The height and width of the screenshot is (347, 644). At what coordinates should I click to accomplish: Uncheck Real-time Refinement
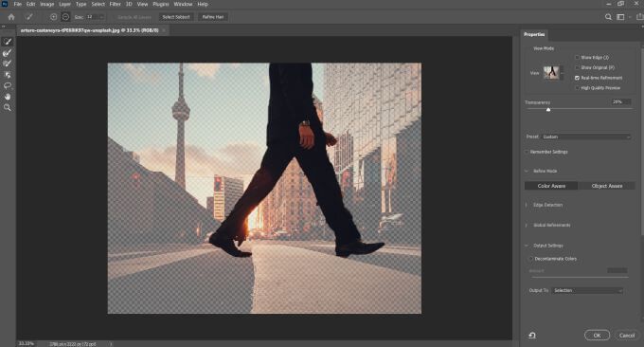click(x=577, y=78)
